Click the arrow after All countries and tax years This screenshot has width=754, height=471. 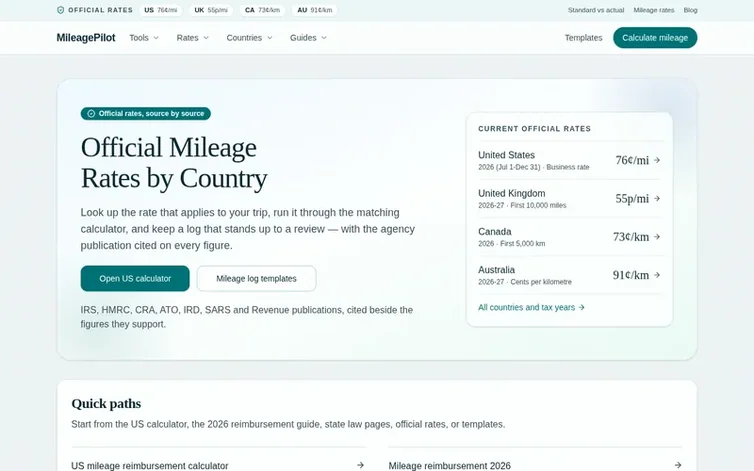[x=581, y=307]
